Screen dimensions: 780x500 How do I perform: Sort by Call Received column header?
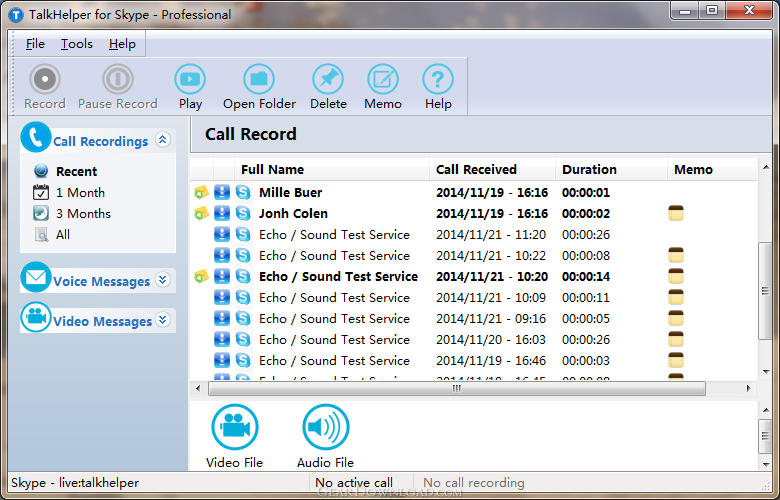[492, 169]
